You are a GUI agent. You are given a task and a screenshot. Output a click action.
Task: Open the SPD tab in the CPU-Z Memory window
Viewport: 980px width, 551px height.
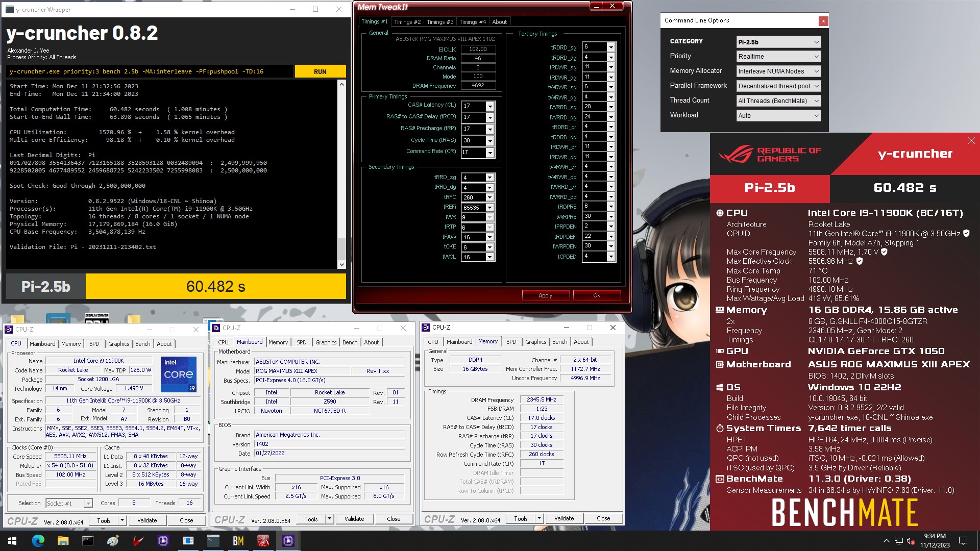tap(511, 342)
